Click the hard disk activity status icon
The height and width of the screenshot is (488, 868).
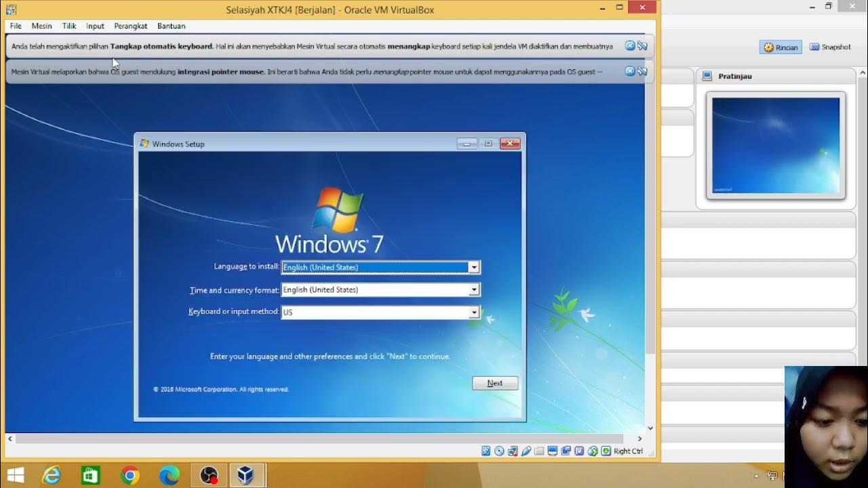click(x=486, y=451)
